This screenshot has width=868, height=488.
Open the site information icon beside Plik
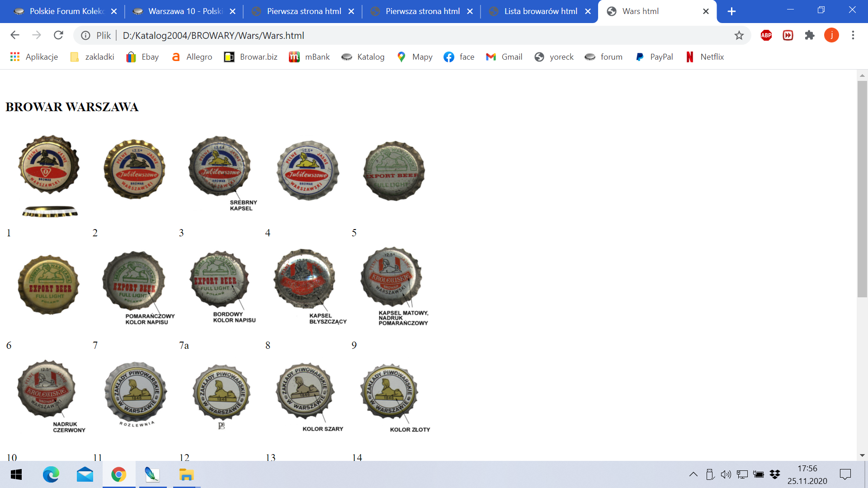(85, 35)
